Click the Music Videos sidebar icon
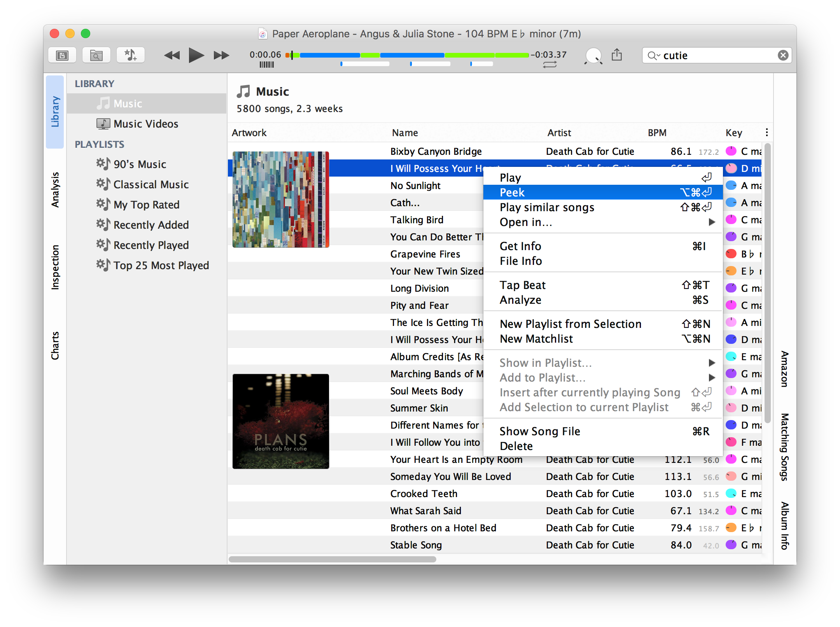The height and width of the screenshot is (627, 840). 103,124
